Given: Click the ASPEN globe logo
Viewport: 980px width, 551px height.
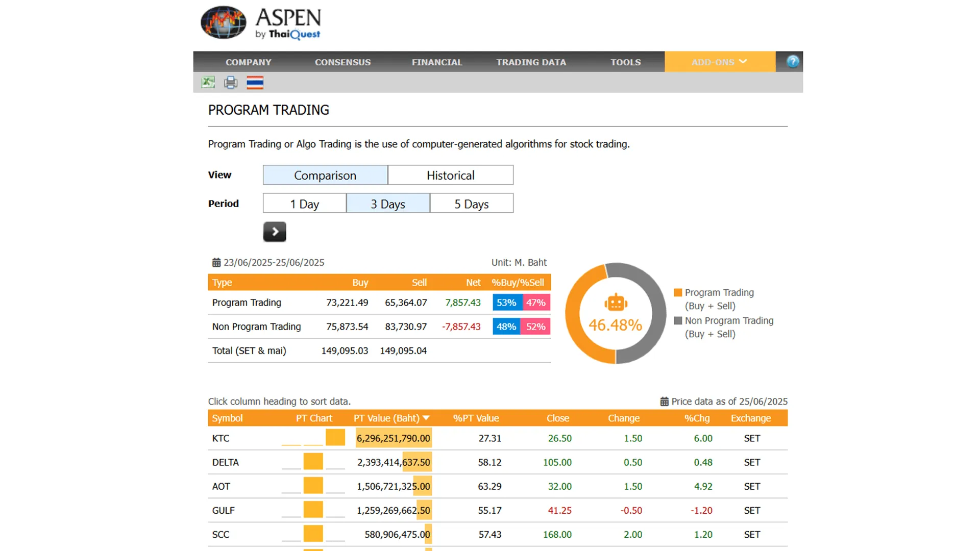Looking at the screenshot, I should 224,23.
